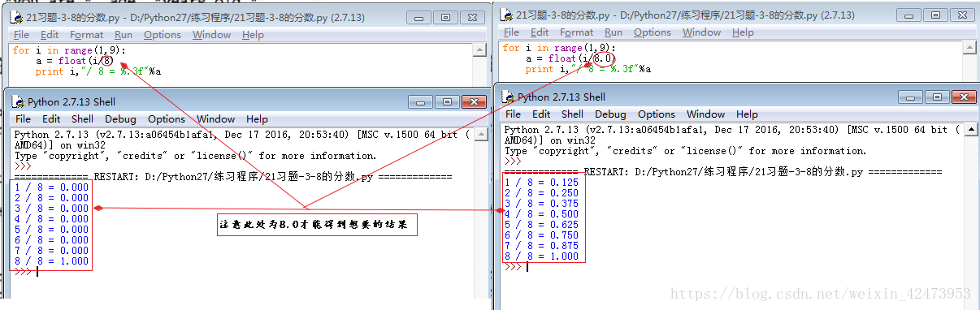Open File menu in left Python shell
Image resolution: width=980 pixels, height=310 pixels.
click(x=24, y=119)
